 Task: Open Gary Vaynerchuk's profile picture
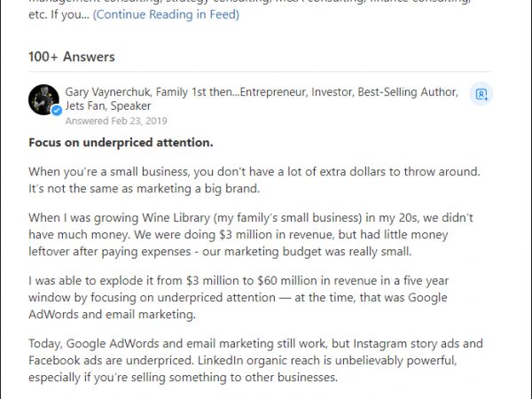[x=43, y=99]
